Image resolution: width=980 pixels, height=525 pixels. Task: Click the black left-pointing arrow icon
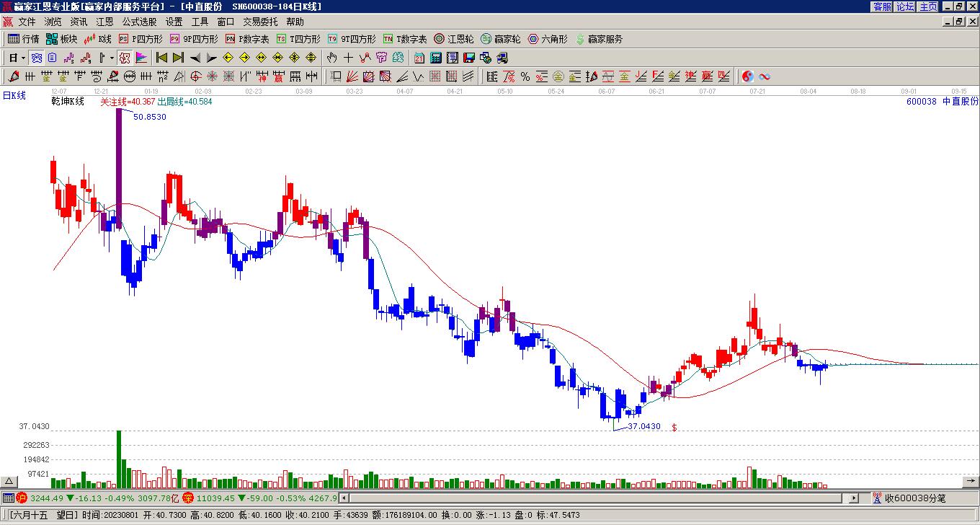[x=195, y=58]
